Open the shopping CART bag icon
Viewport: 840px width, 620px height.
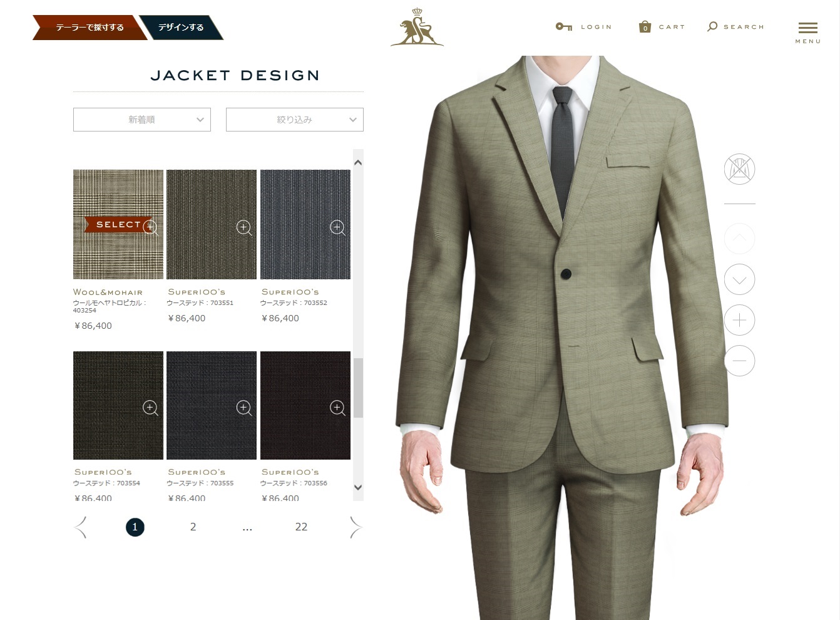tap(645, 26)
